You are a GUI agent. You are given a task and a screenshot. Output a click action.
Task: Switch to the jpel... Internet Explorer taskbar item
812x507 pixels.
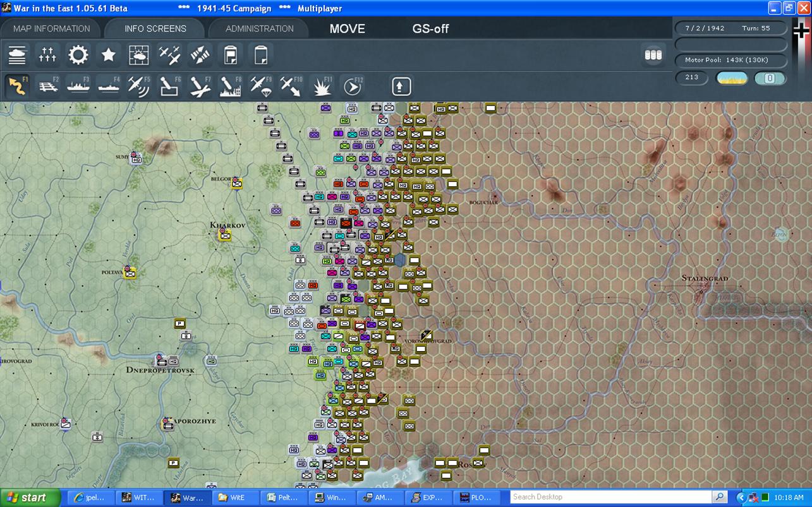(x=91, y=498)
